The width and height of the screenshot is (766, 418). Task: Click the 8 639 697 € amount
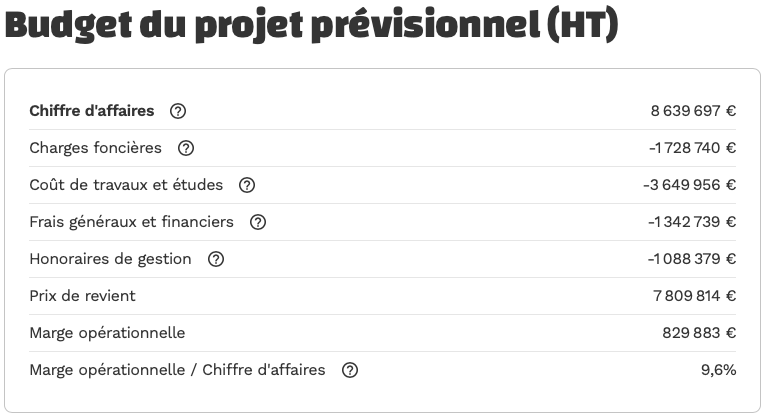pos(693,111)
